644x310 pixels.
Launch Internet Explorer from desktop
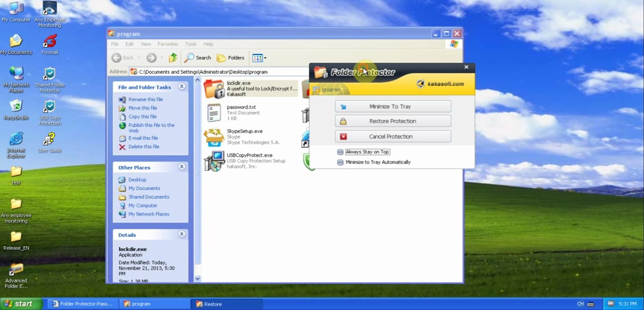16,145
